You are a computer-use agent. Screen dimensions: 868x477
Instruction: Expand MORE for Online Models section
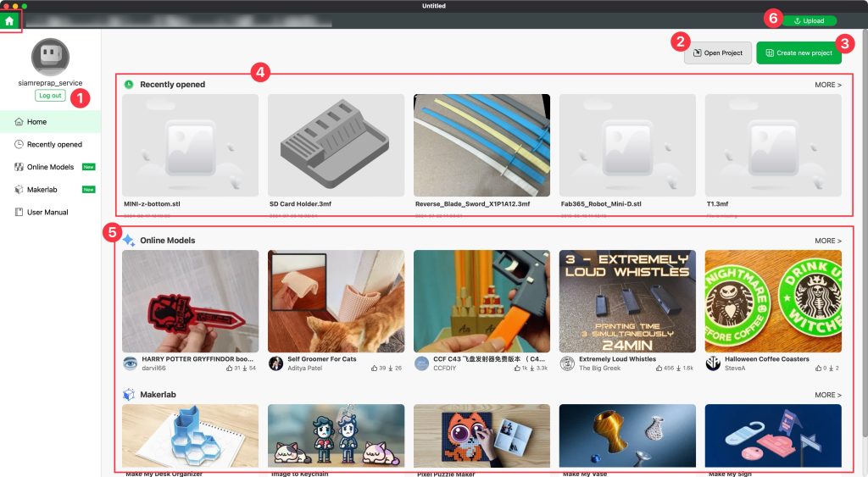pos(827,241)
